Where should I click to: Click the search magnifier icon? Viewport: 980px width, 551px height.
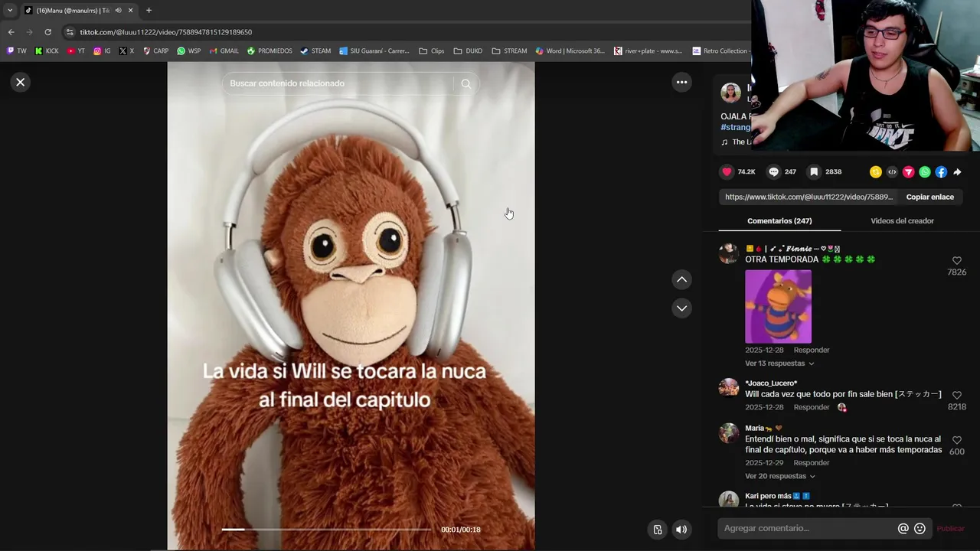465,83
